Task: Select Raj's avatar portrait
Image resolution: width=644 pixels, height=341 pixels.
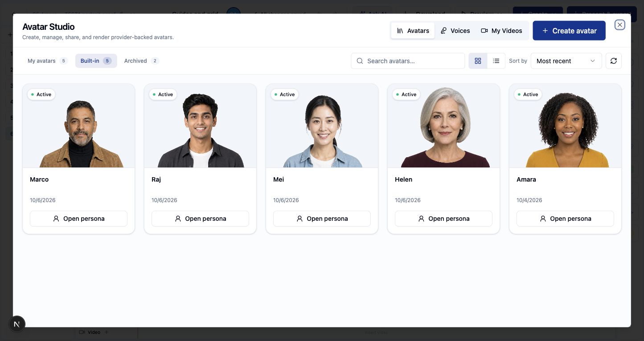Action: 201,126
